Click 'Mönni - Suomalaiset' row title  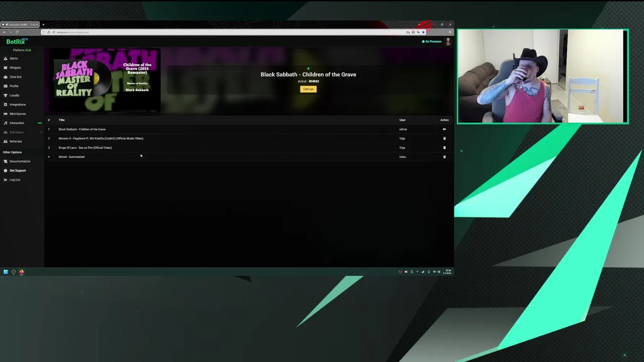pyautogui.click(x=71, y=157)
